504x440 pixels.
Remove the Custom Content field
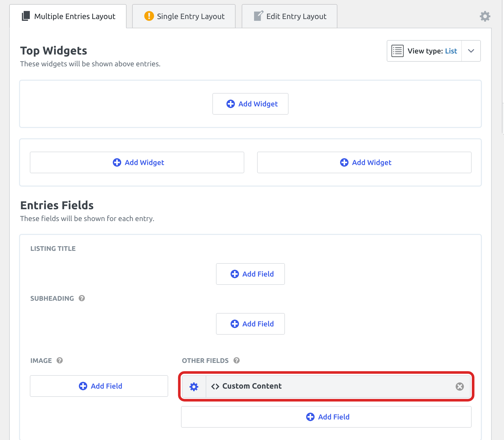click(x=460, y=386)
